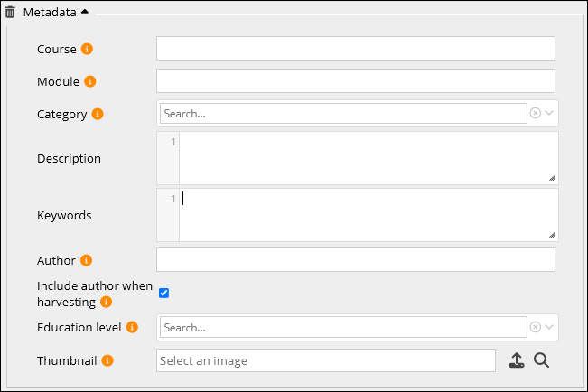Expand the Education level dropdown arrow
This screenshot has height=392, width=588.
549,327
